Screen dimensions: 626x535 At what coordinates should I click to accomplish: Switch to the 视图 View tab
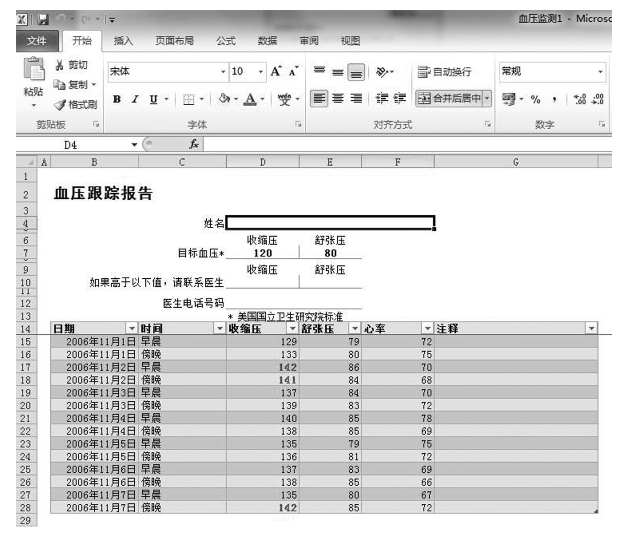[350, 41]
